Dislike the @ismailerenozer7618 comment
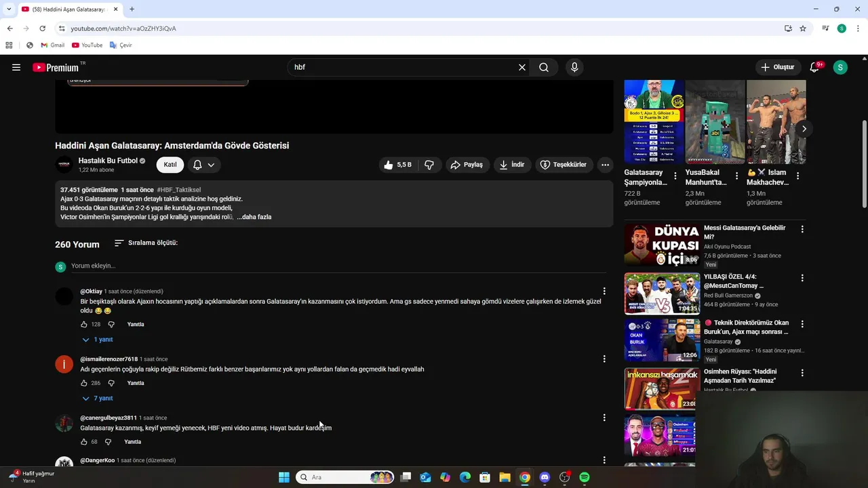The width and height of the screenshot is (868, 488). [111, 384]
